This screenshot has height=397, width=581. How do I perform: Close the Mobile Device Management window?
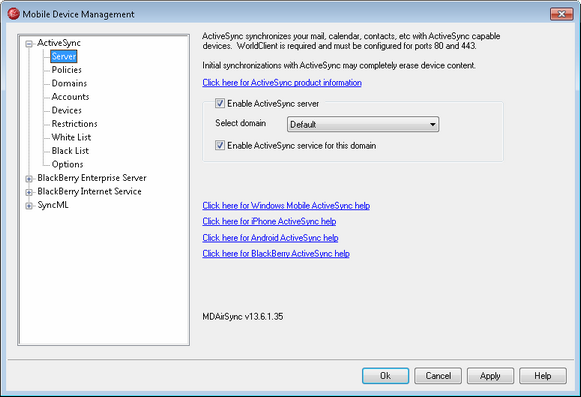562,14
